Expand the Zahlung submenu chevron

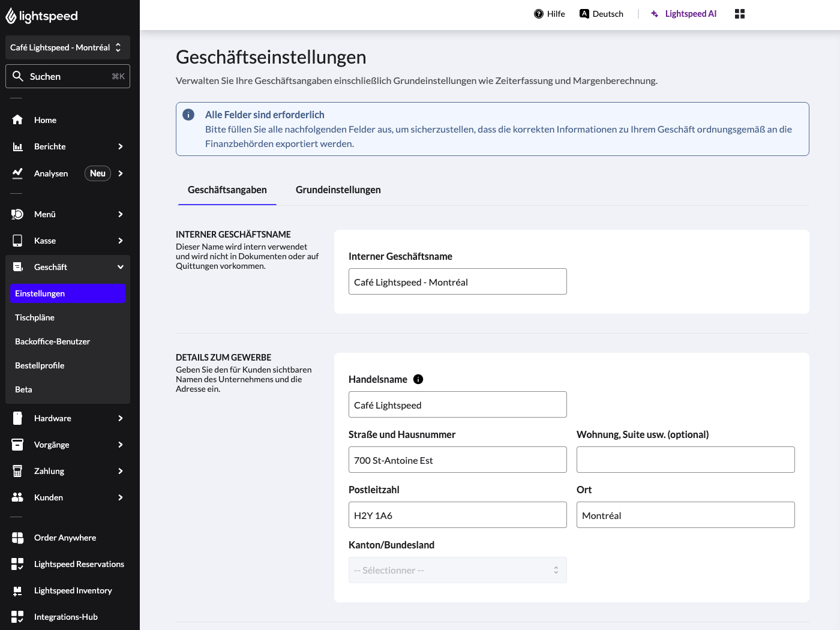pos(121,471)
